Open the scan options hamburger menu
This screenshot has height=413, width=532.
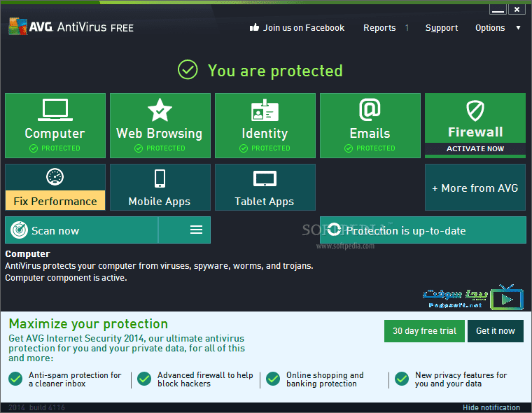click(x=196, y=230)
